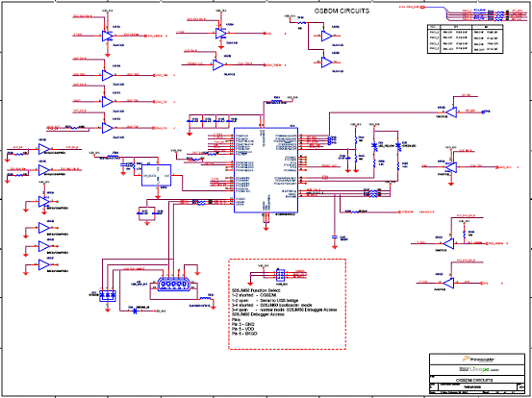Click the green LED diode symbol
Screen dimensions: 532x398
point(398,145)
